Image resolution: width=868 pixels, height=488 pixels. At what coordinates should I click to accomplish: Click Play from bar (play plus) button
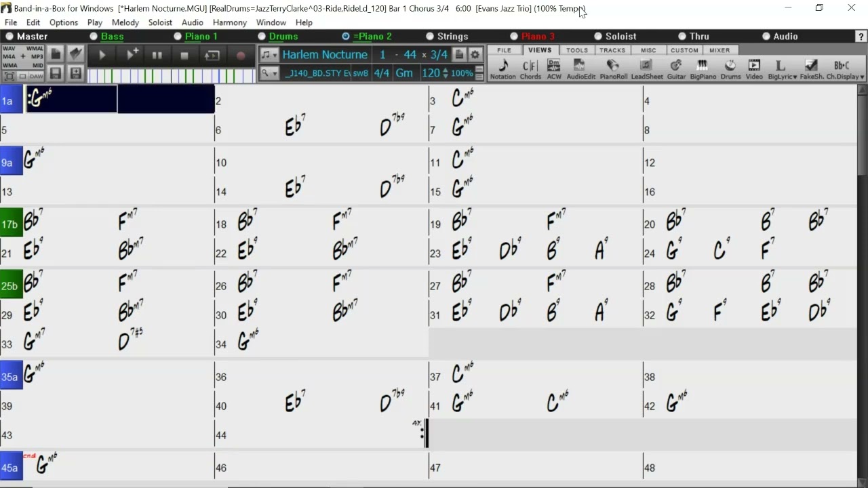pos(132,56)
